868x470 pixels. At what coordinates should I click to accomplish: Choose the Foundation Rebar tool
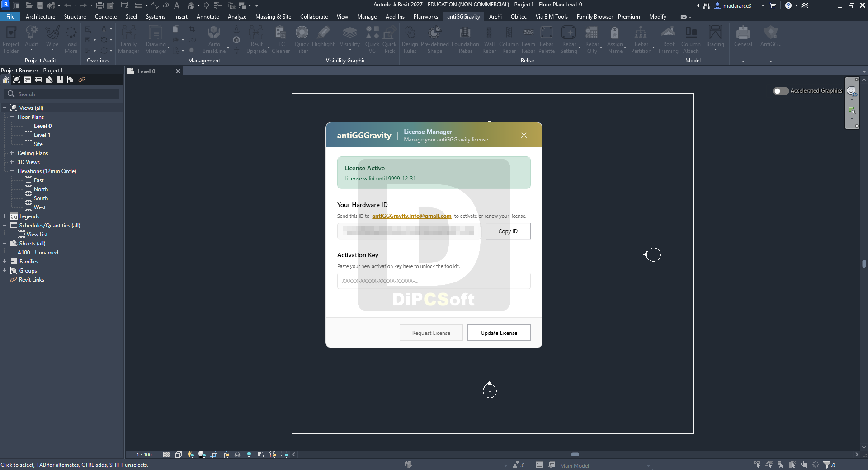coord(465,40)
